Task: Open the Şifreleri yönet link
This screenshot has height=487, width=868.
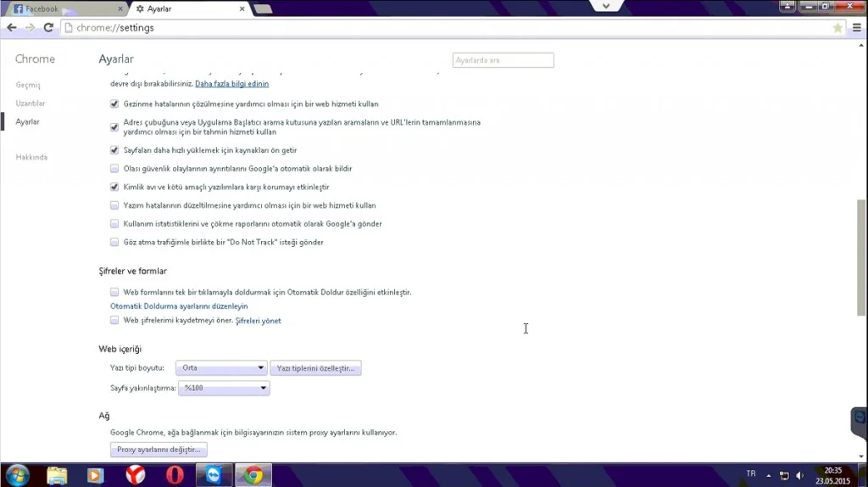Action: click(258, 321)
